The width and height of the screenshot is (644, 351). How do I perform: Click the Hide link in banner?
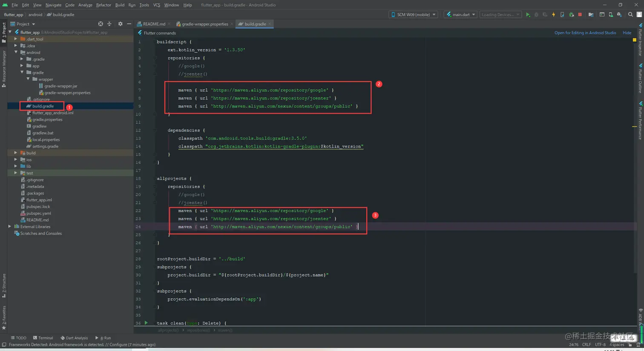coord(627,33)
